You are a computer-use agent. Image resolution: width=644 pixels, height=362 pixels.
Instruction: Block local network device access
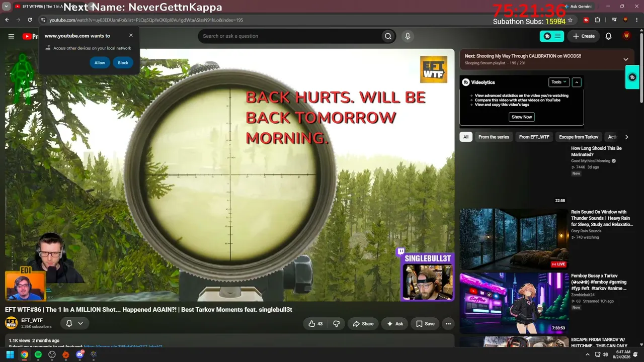(123, 63)
